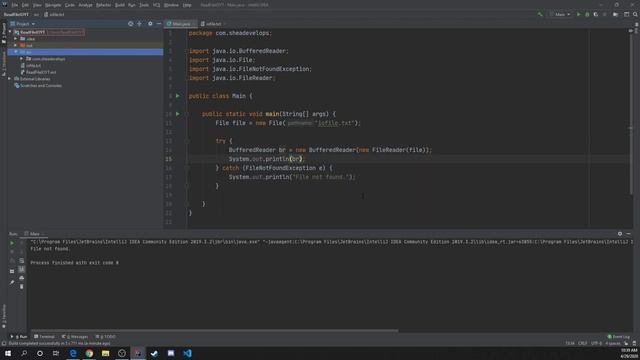This screenshot has height=360, width=640.
Task: Open the TODO tool window tab
Action: click(x=106, y=337)
